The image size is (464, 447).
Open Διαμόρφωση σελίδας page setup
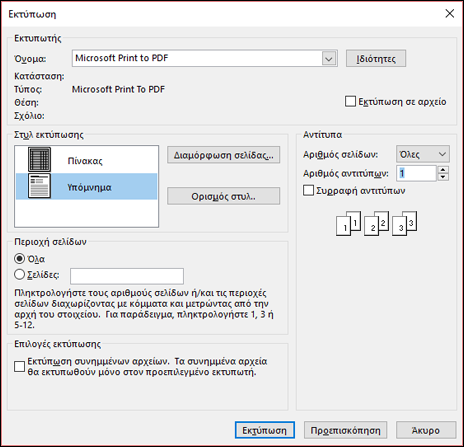(223, 155)
